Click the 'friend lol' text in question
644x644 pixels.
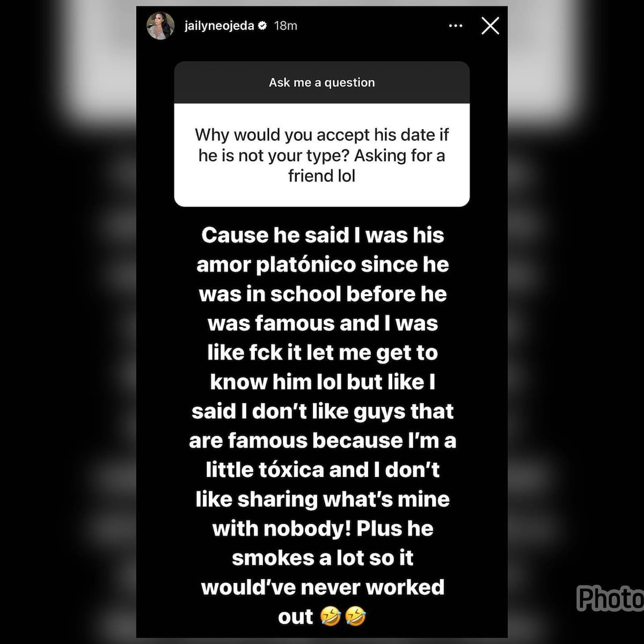(321, 176)
